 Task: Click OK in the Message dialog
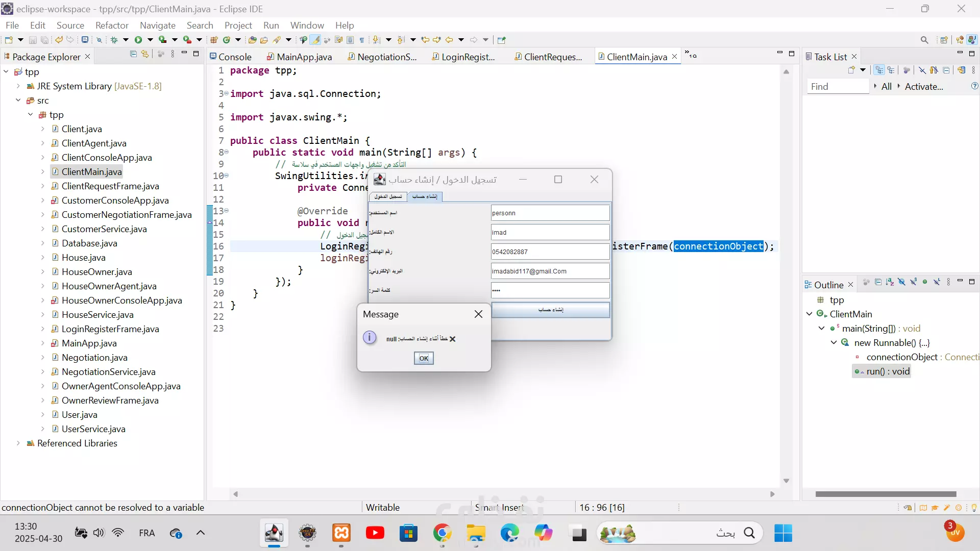pyautogui.click(x=424, y=358)
